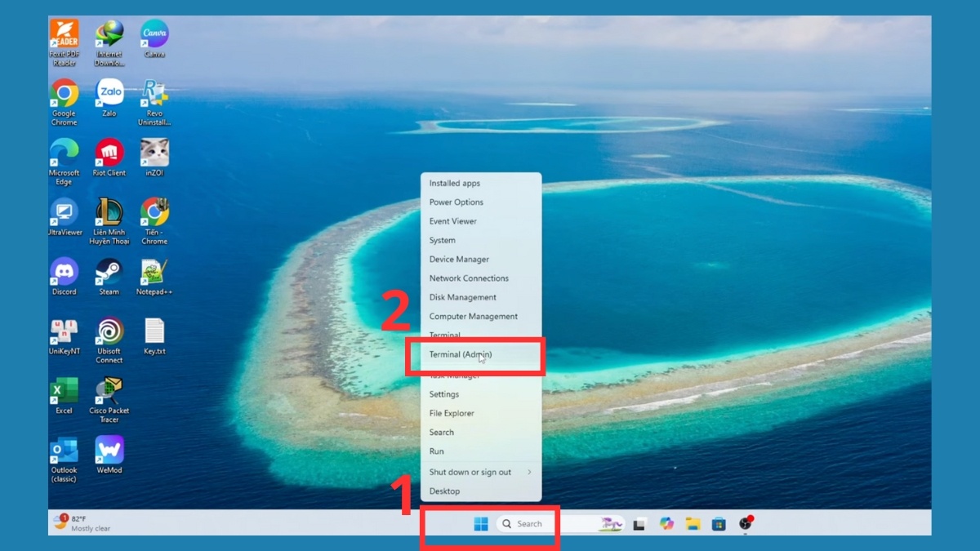Click the Riot Client desktop icon
Viewport: 980px width, 551px height.
pos(109,158)
